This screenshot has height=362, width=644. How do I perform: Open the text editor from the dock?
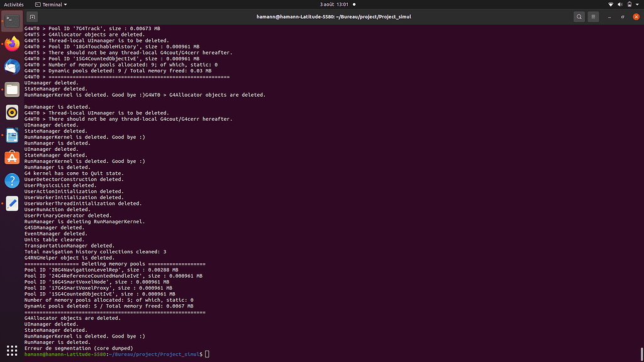pos(11,203)
